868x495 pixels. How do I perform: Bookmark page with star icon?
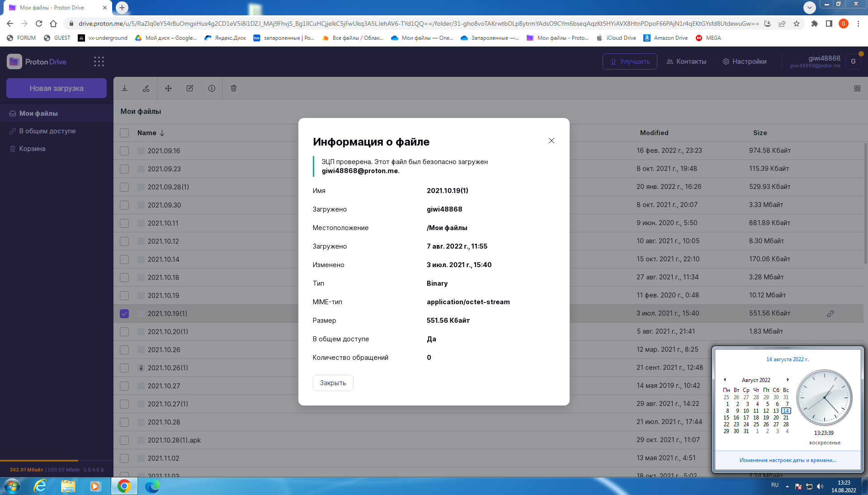coord(797,24)
